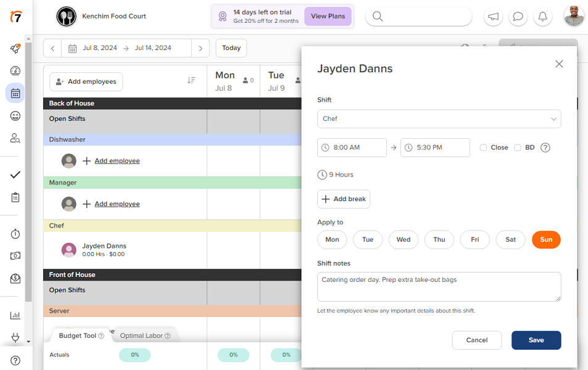Click the Kenchim Food Court logo
The width and height of the screenshot is (588, 370).
[67, 17]
